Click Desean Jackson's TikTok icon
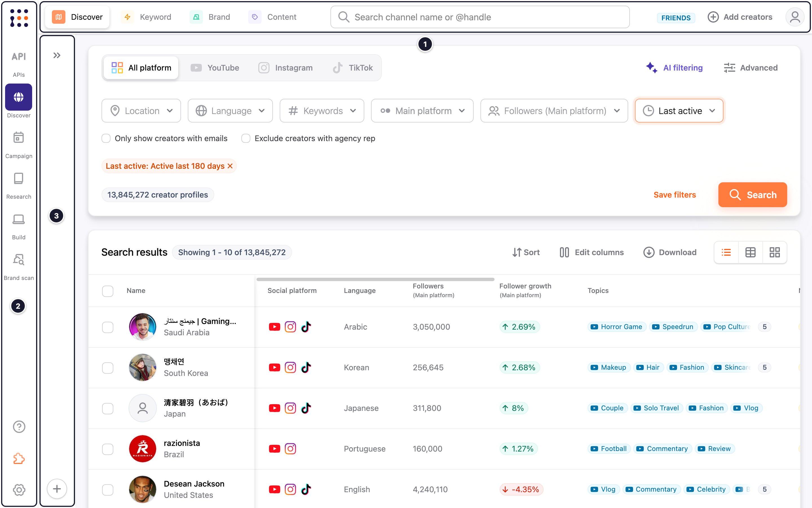The image size is (812, 508). point(306,489)
